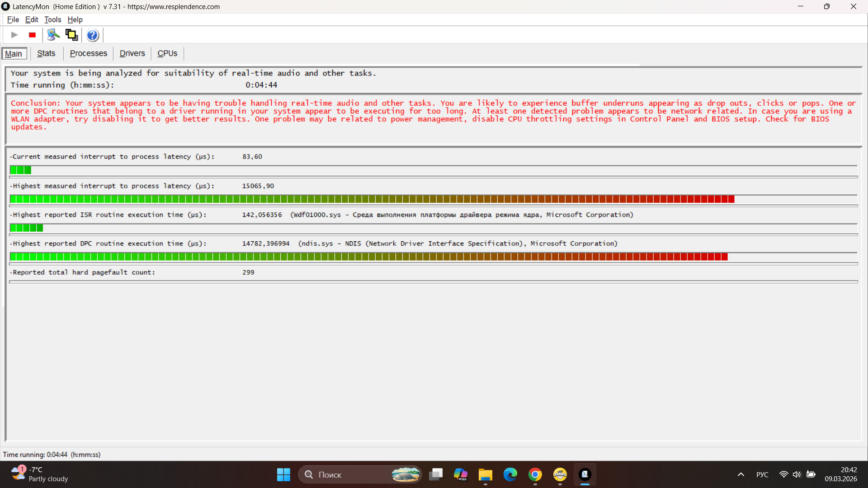
Task: Switch to the Drivers tab
Action: (132, 53)
